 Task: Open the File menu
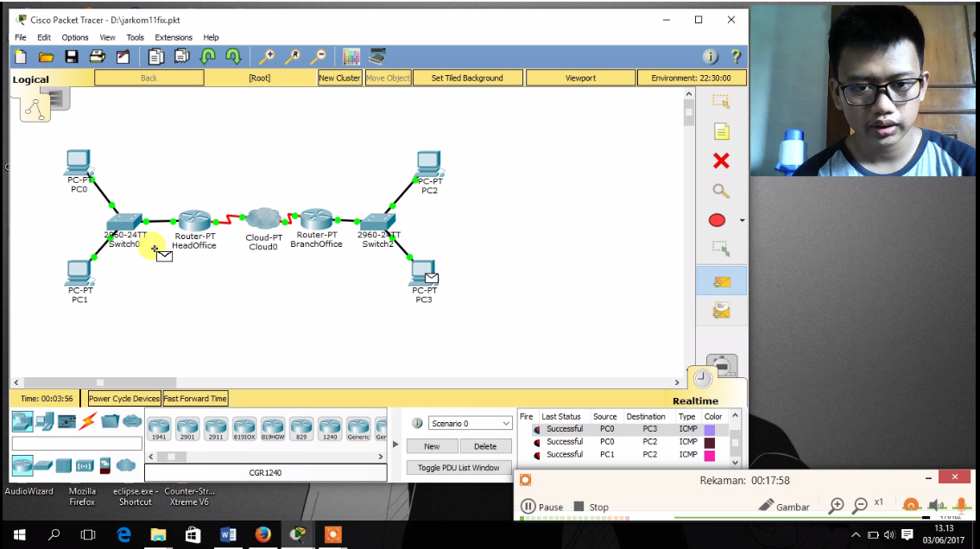[21, 37]
